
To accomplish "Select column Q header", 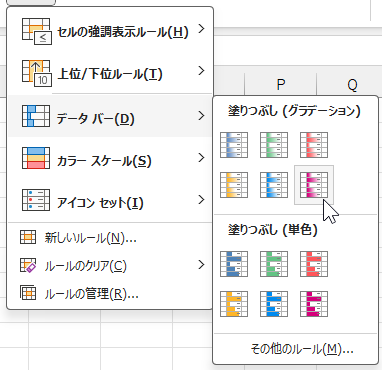I will coord(352,85).
